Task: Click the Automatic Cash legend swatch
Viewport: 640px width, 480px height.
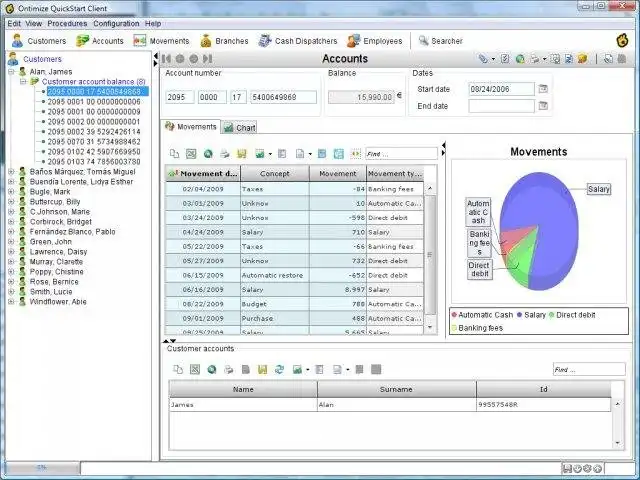Action: point(454,315)
